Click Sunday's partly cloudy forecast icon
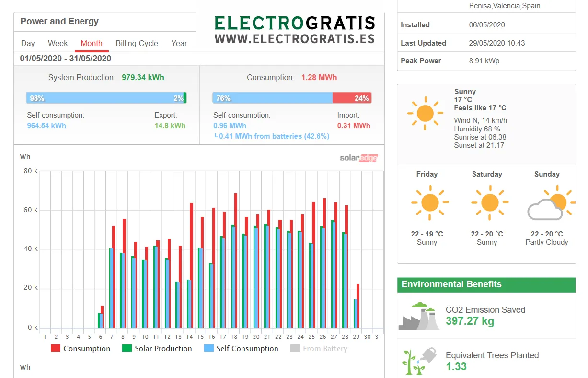The width and height of the screenshot is (588, 378). pos(550,204)
